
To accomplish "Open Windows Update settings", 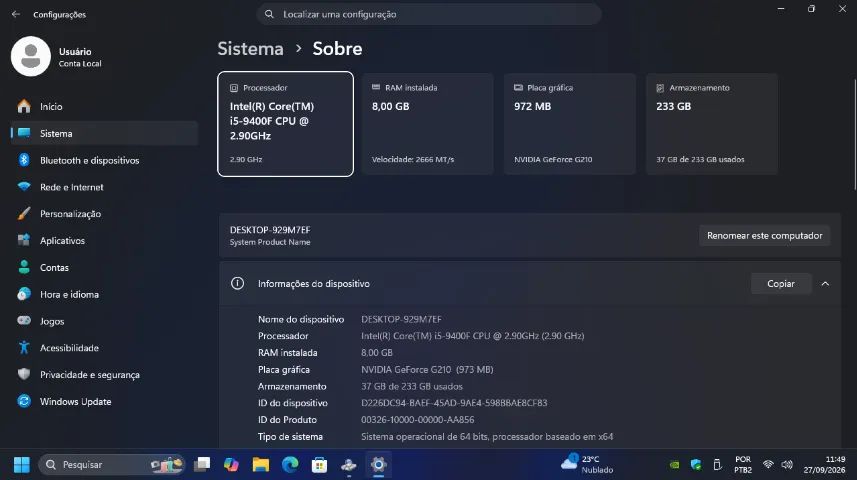I will point(104,401).
